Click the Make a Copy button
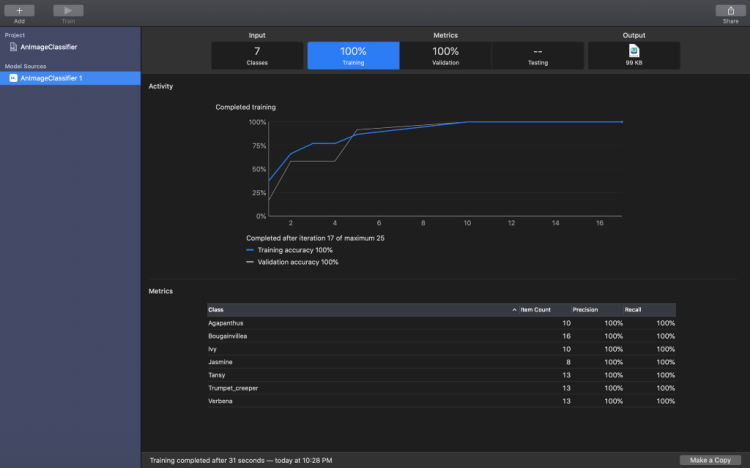Screen dimensions: 750x468 pyautogui.click(x=711, y=460)
